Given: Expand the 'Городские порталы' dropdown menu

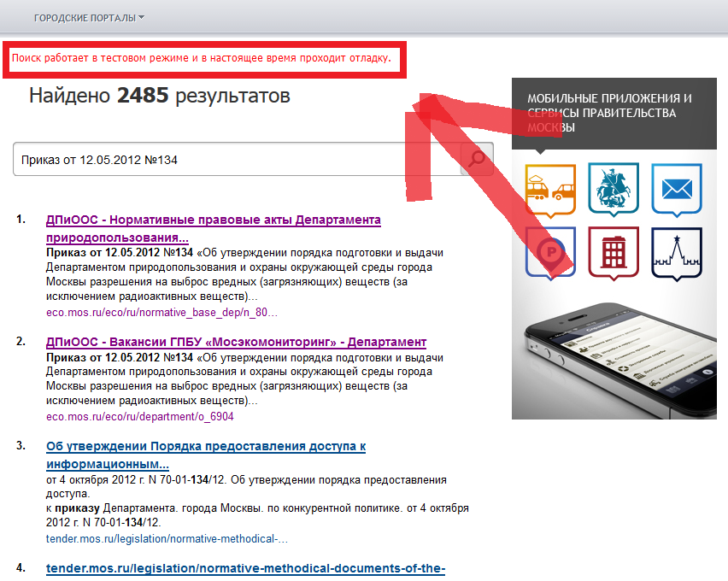Looking at the screenshot, I should click(89, 17).
